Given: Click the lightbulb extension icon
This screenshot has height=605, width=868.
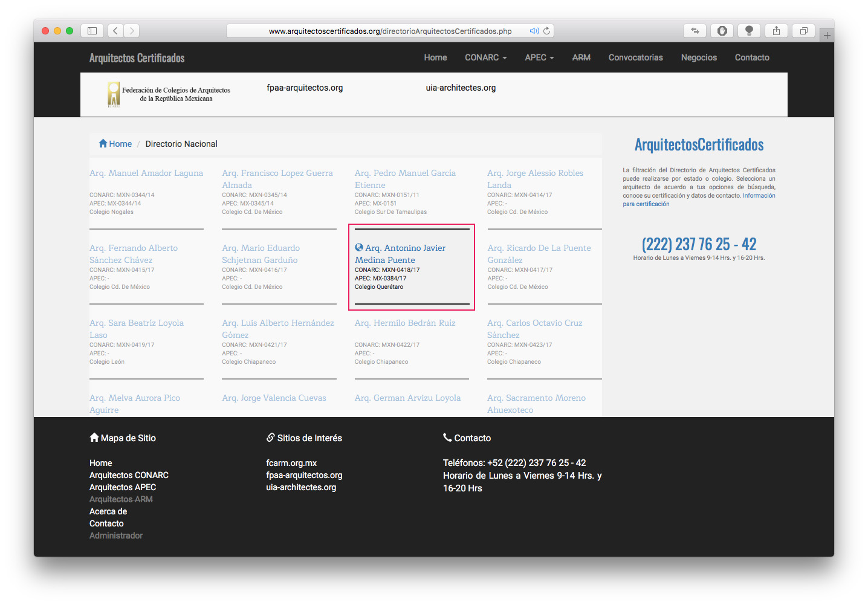Looking at the screenshot, I should [x=749, y=31].
